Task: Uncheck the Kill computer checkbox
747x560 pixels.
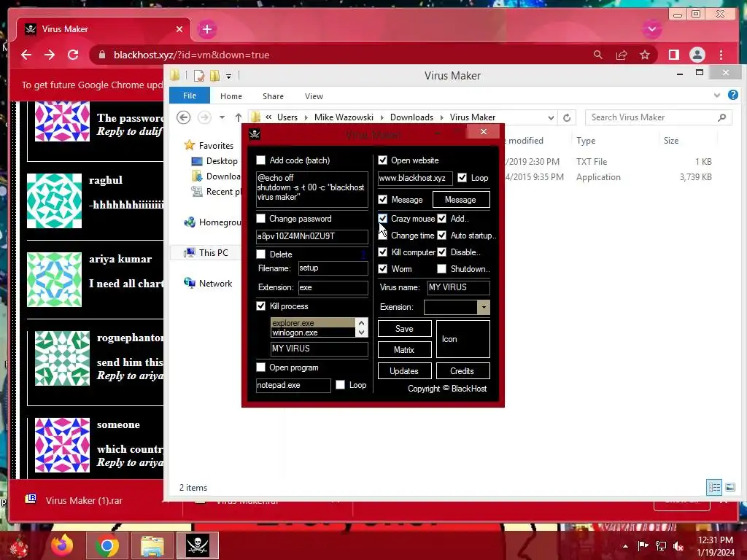Action: [382, 252]
